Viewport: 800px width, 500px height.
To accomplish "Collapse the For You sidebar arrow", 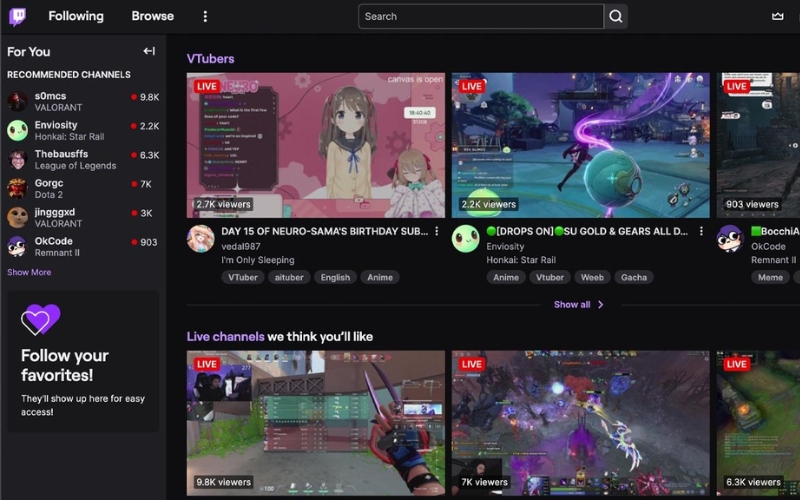I will click(x=149, y=51).
